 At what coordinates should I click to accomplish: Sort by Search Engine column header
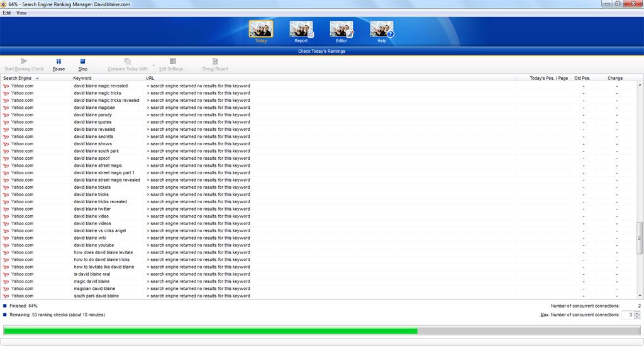coord(36,78)
